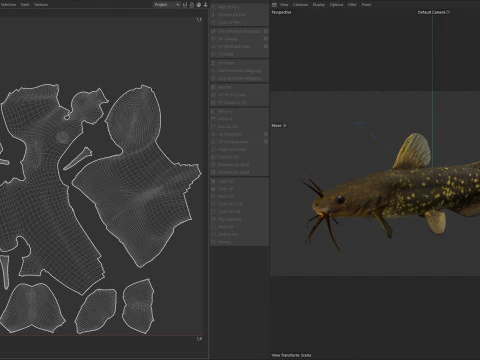480x360 pixels.
Task: Open the viewport hamburger menu icon
Action: [274, 5]
